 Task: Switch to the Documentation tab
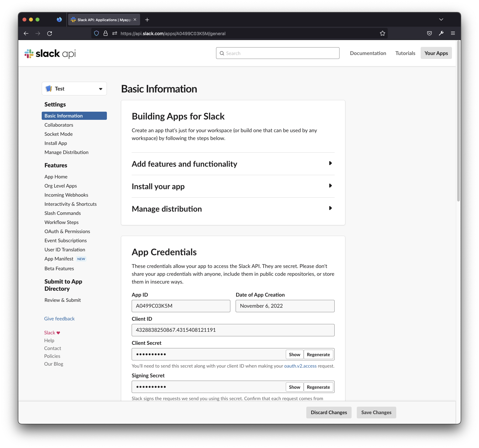point(368,53)
